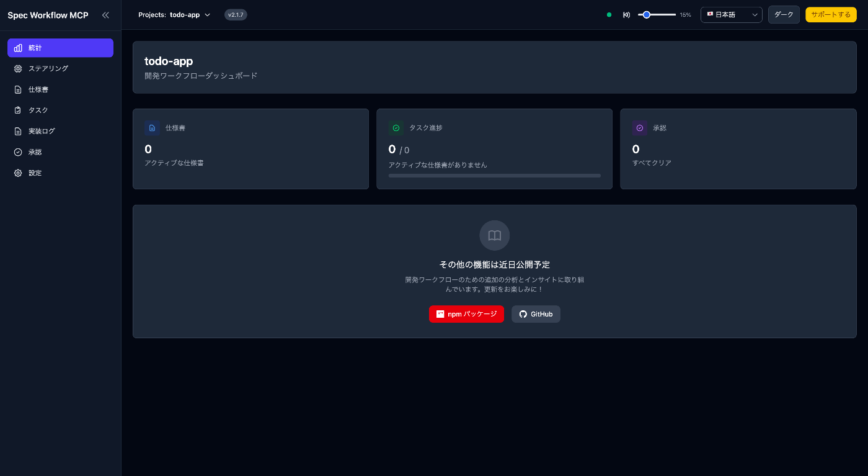Open the ステアリング page

point(60,69)
